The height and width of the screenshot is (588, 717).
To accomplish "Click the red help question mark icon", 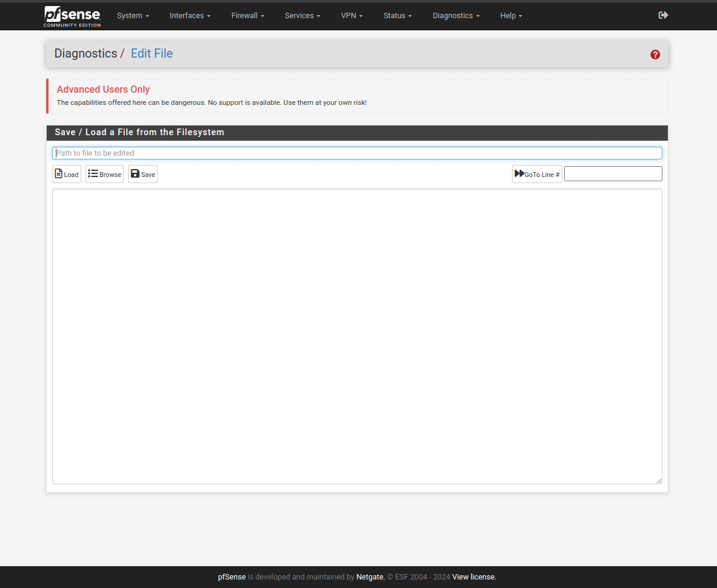I will [655, 55].
